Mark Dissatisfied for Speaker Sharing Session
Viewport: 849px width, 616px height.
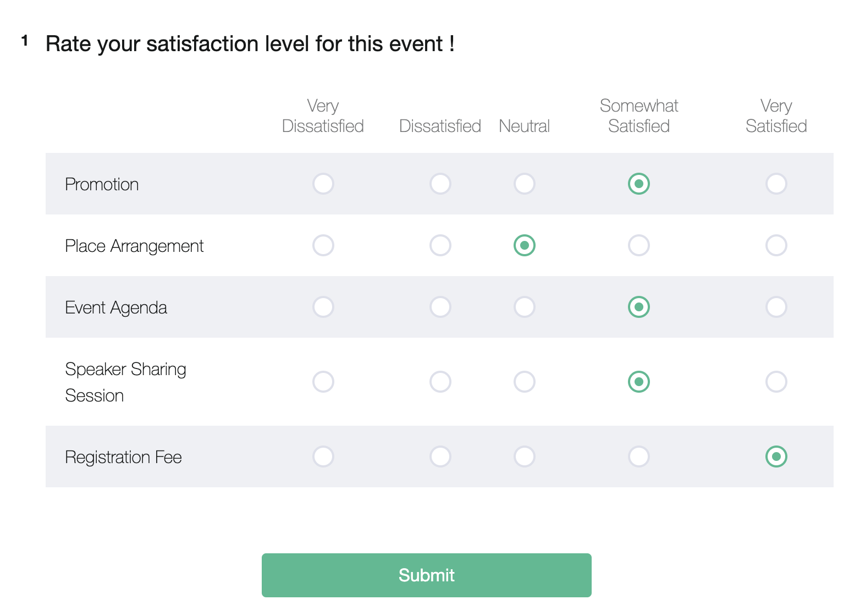click(440, 382)
